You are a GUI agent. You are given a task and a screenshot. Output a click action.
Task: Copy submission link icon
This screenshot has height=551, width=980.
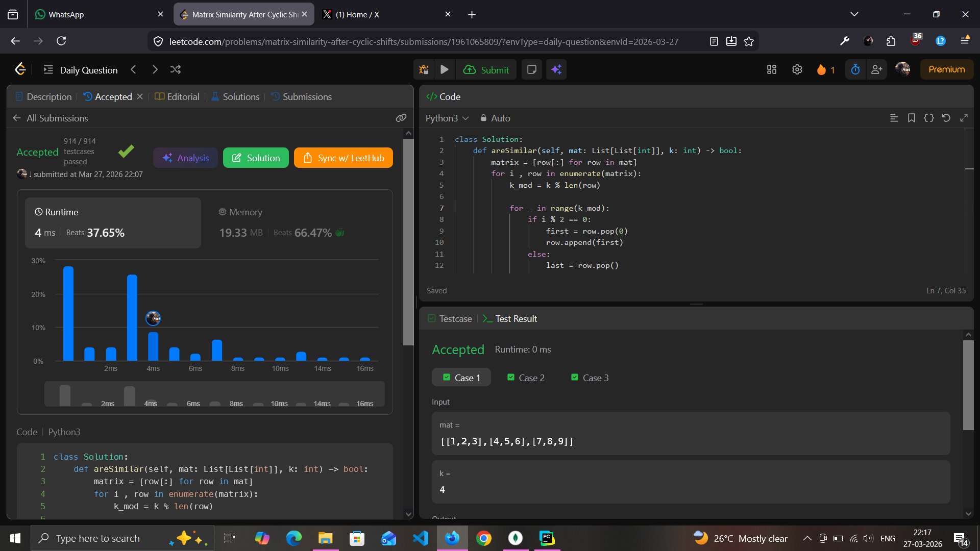(401, 118)
